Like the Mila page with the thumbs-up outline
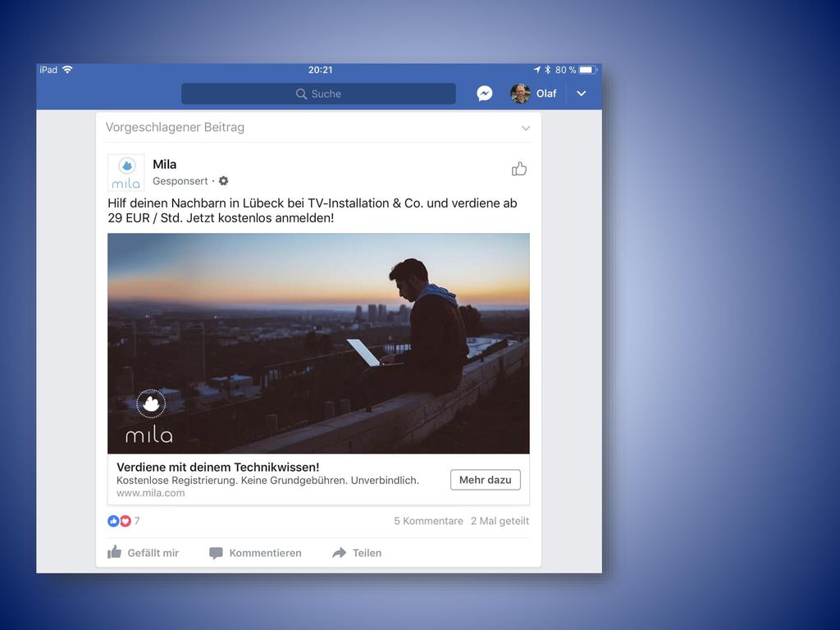The image size is (840, 630). [518, 169]
